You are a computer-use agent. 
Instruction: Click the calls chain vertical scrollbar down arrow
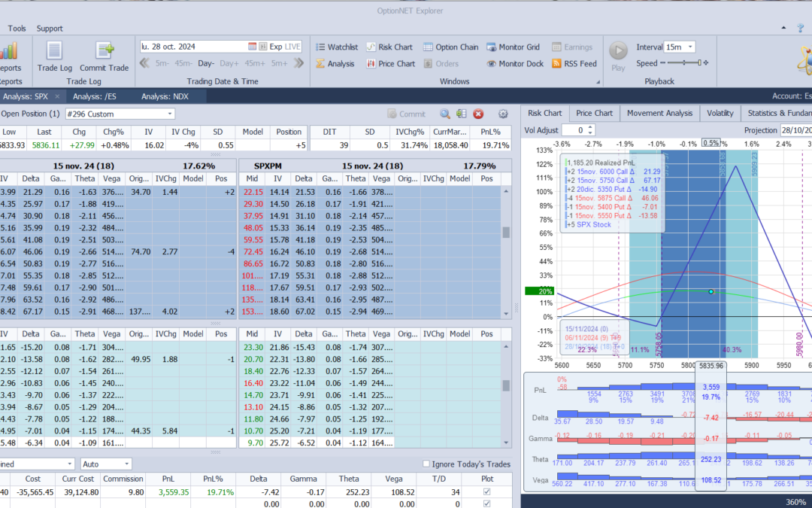[x=506, y=314]
